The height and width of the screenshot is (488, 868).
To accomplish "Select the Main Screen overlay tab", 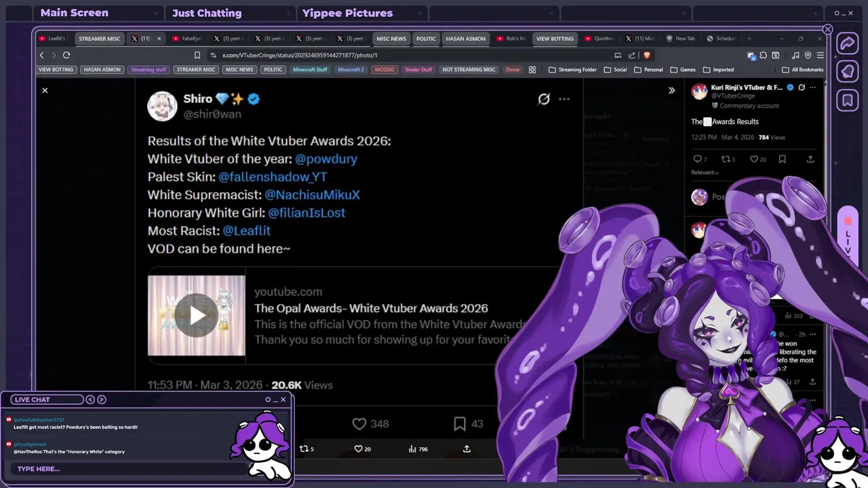I will tap(75, 13).
